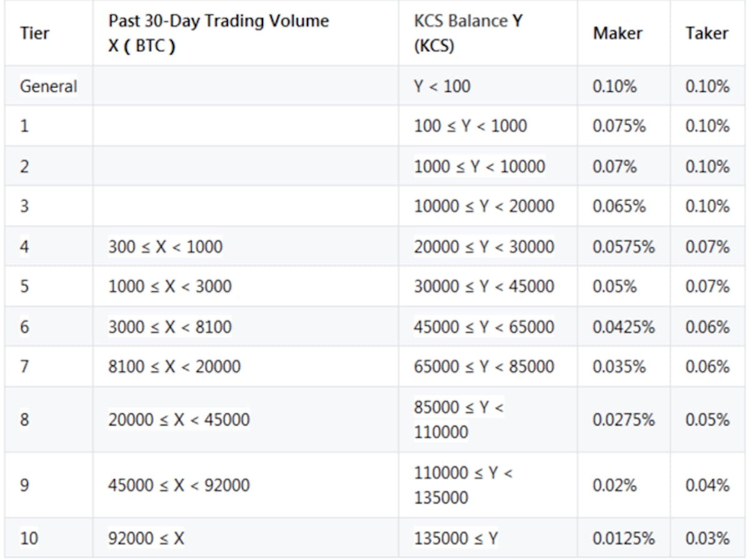Viewport: 750px width, 560px height.
Task: Select the 45000 ≤ X < 92000 cell
Action: pos(179,485)
